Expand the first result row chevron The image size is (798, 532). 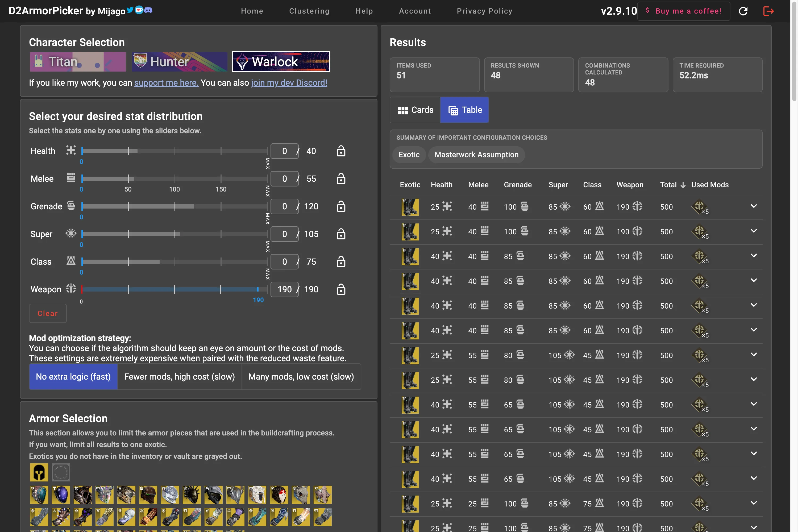pyautogui.click(x=754, y=206)
